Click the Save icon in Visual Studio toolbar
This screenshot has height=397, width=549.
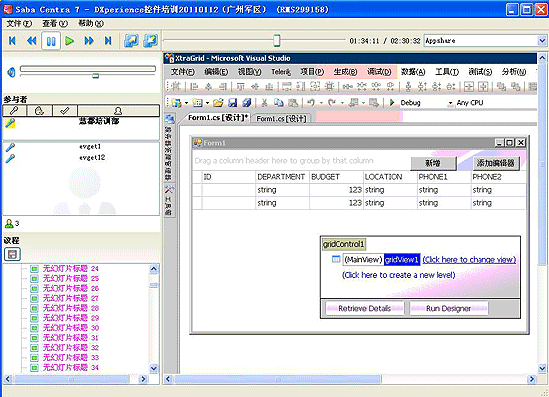[232, 103]
